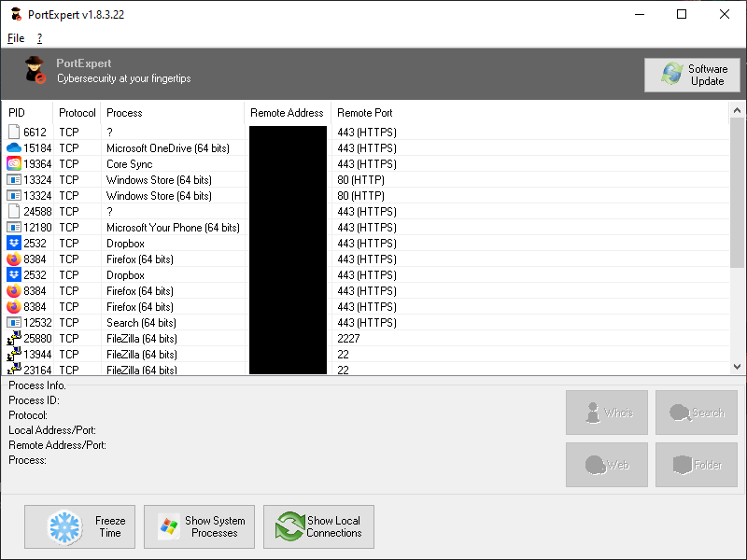This screenshot has width=747, height=560.
Task: Click the Dropbox icon for PID 2532
Action: (14, 243)
